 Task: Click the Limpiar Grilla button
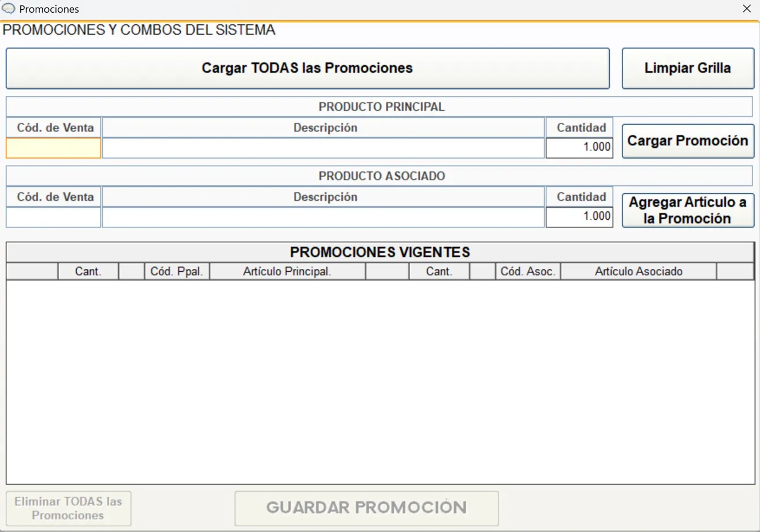(x=687, y=68)
